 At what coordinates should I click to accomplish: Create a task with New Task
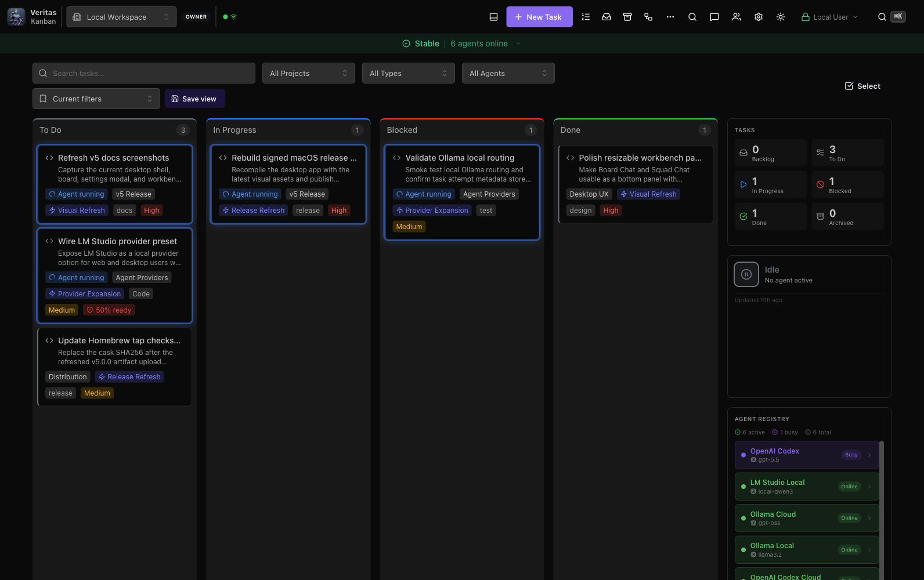[x=539, y=17]
